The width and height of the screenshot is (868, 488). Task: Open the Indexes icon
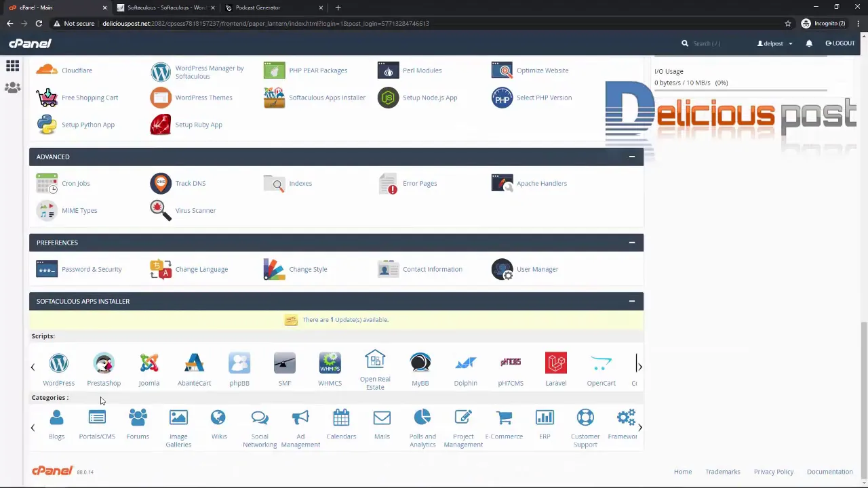275,183
